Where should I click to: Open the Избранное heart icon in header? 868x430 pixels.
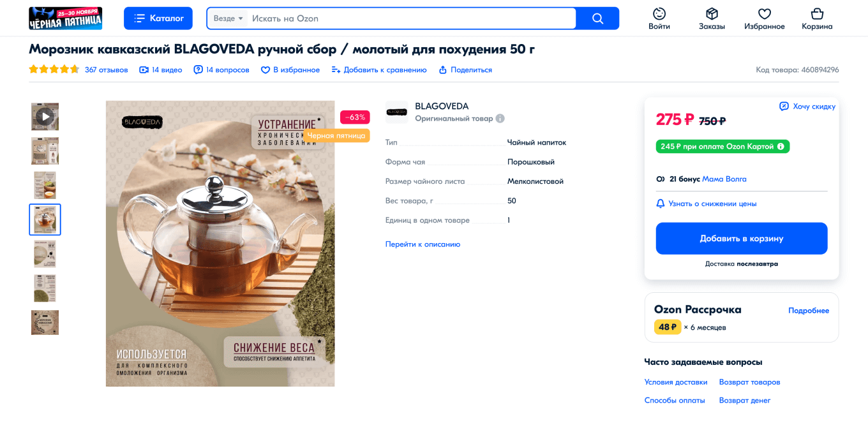[x=764, y=14]
